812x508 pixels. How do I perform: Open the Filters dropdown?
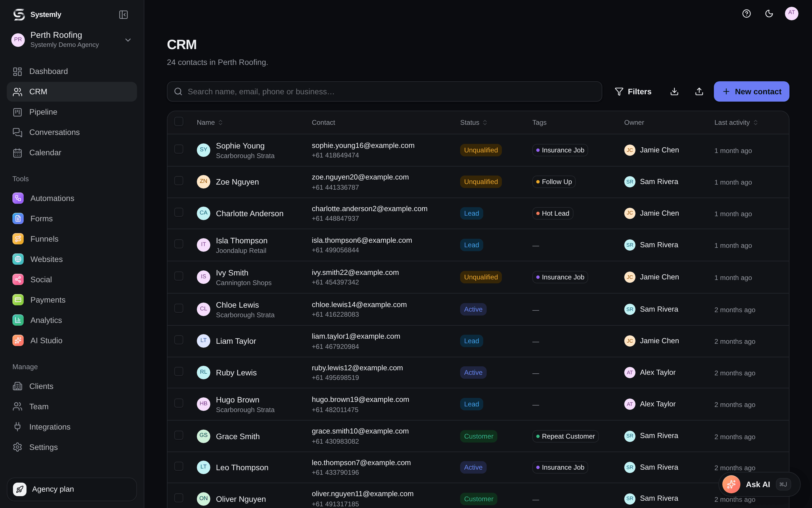pos(633,91)
